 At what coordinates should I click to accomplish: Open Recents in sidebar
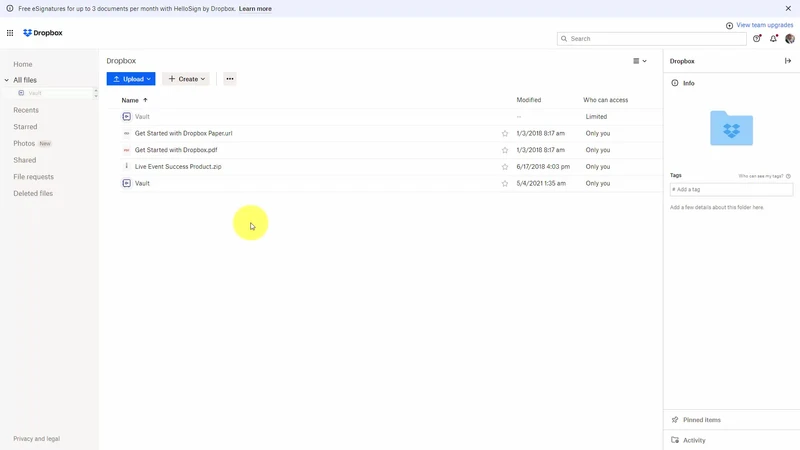(x=26, y=110)
